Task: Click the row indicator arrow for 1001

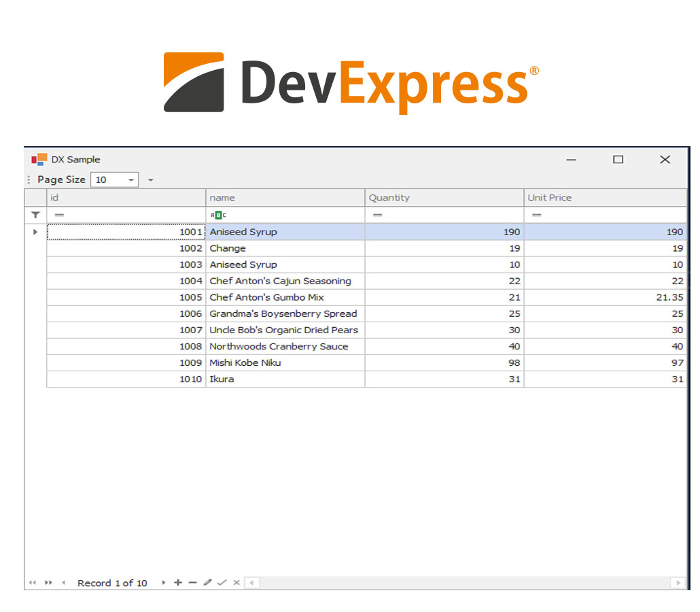Action: coord(35,232)
